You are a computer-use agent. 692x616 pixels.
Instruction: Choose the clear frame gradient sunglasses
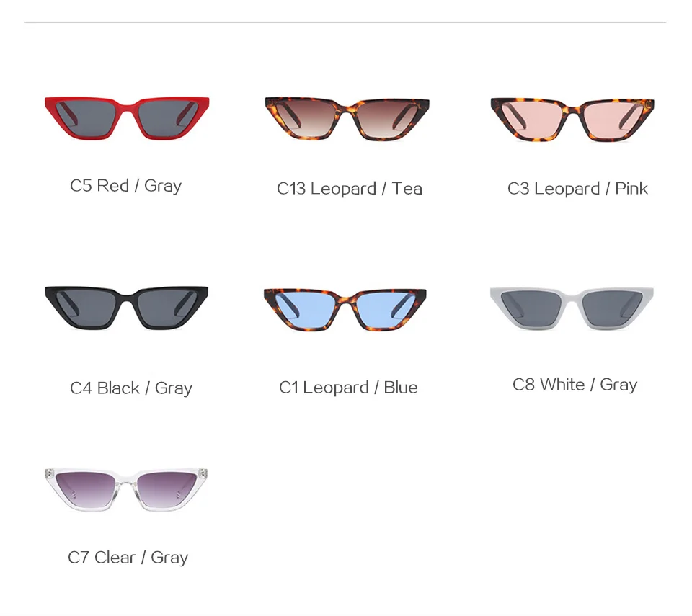point(126,490)
